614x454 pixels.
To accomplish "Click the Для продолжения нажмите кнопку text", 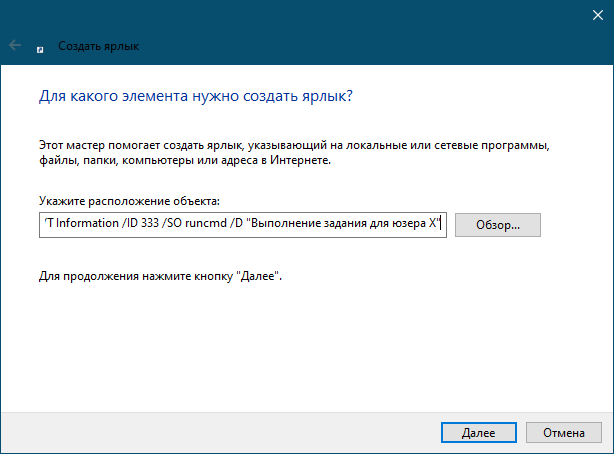I will tap(160, 276).
